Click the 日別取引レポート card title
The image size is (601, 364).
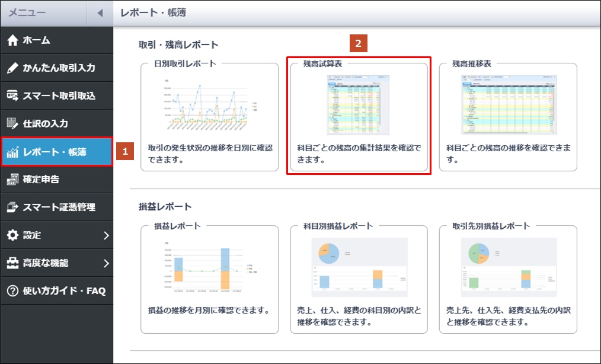coord(185,63)
